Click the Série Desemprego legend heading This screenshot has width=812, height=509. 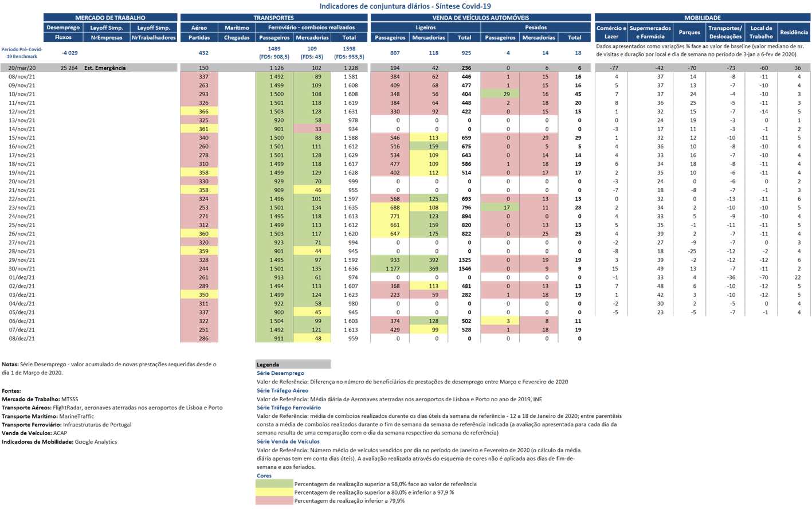pyautogui.click(x=280, y=373)
